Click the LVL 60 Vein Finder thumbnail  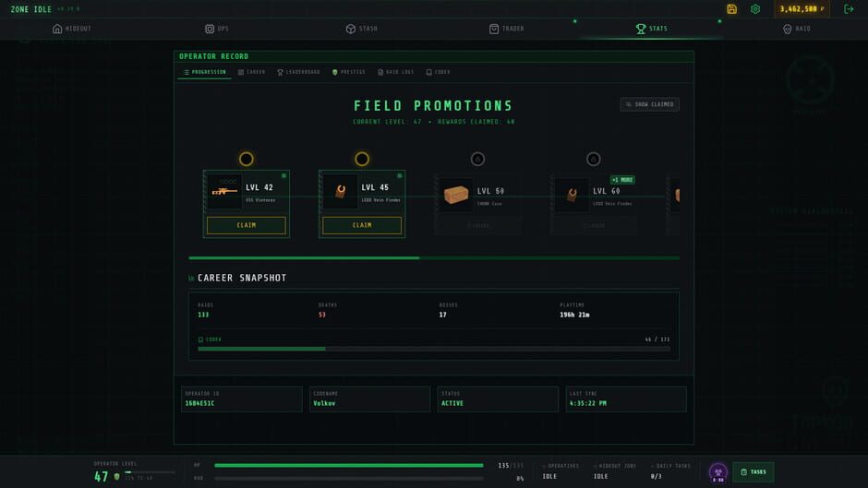(x=572, y=195)
